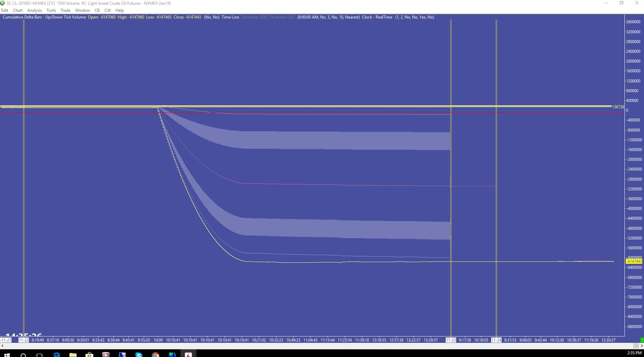Click the 0 level on the value scale

627,110
